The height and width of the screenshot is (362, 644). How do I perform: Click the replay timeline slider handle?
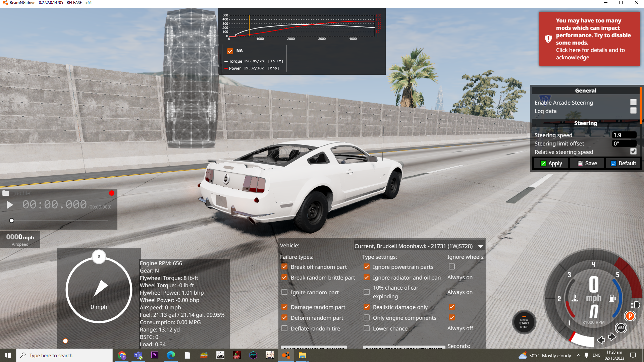click(12, 221)
